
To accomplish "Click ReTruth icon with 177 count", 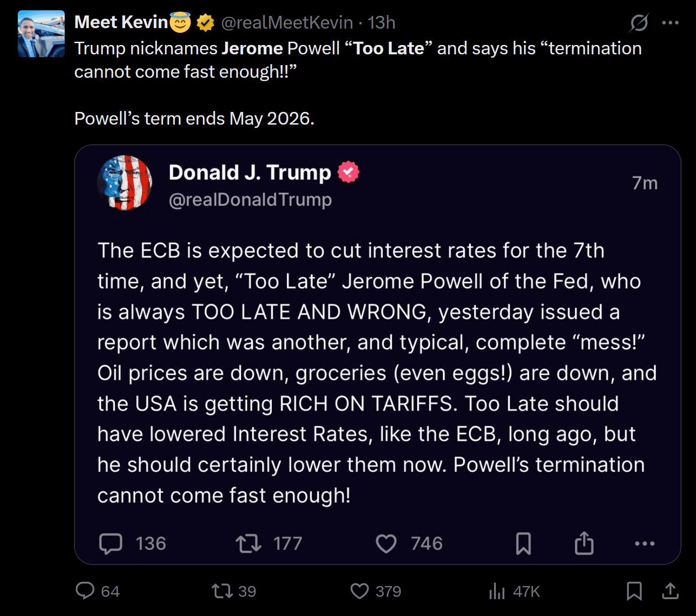I will coord(248,543).
